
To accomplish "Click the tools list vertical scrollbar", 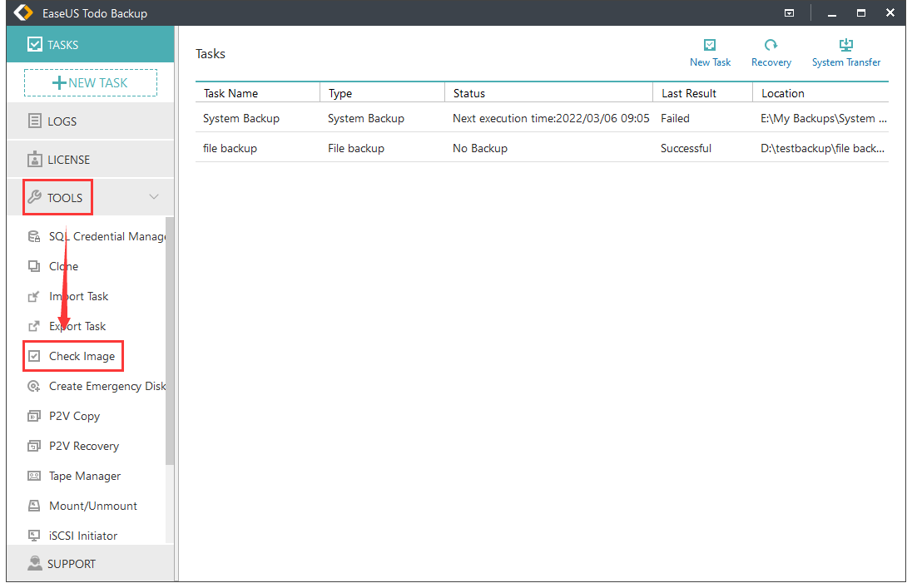I will [169, 341].
